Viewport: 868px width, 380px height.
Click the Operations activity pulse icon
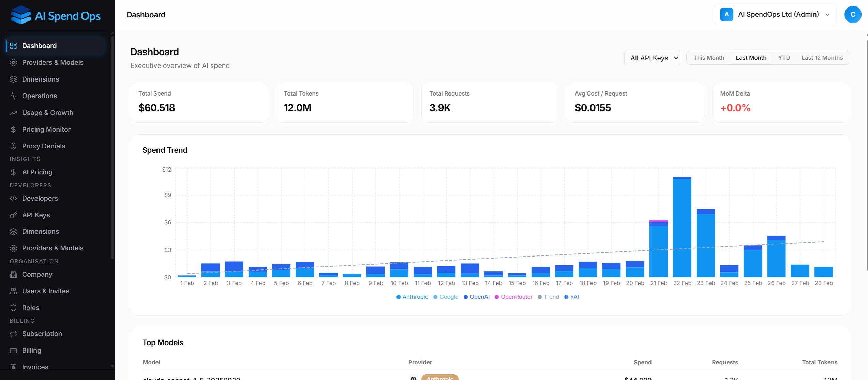point(13,96)
